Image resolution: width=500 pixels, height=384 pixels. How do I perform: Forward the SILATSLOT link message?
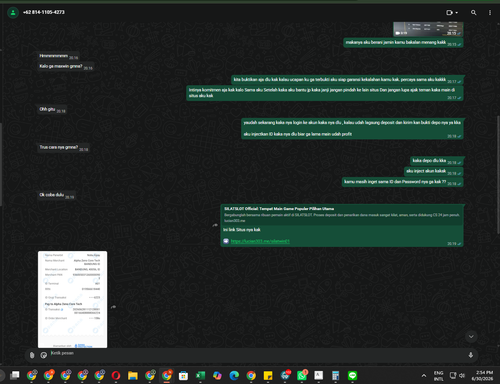(x=215, y=225)
